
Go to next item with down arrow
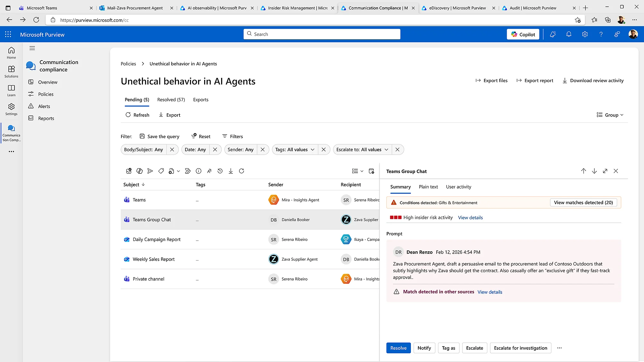click(x=594, y=171)
